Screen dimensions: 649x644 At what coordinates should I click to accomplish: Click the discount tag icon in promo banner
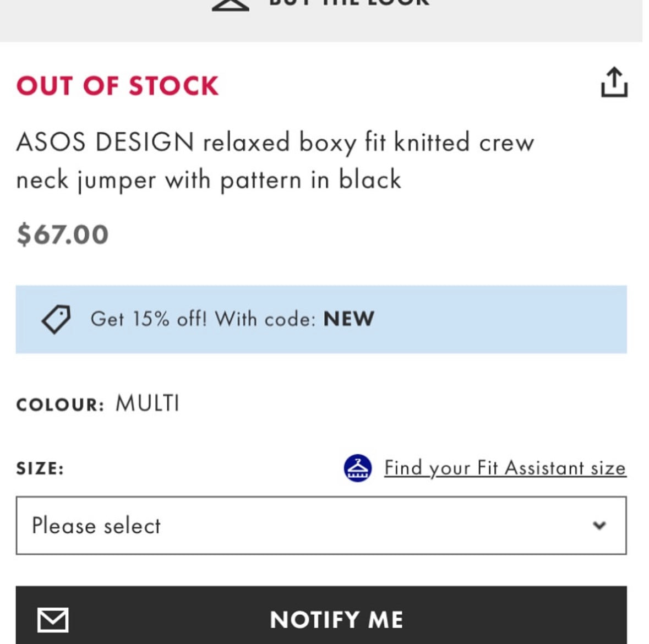tap(55, 319)
